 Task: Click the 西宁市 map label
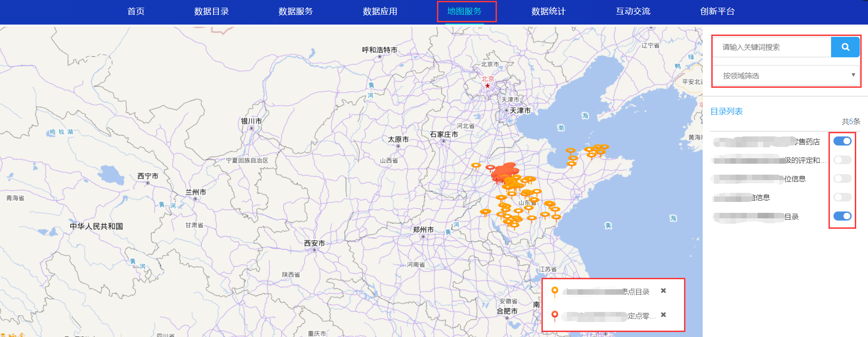click(x=148, y=176)
